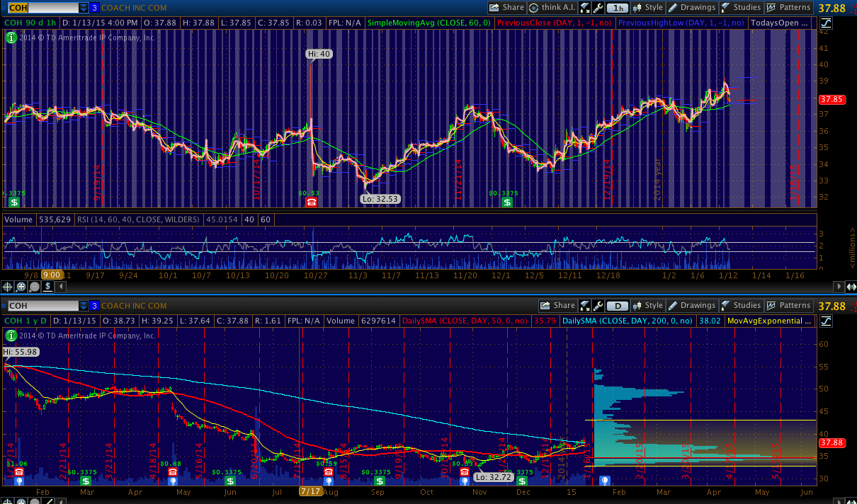
Task: Open Studies in the top chart toolbar
Action: click(739, 8)
